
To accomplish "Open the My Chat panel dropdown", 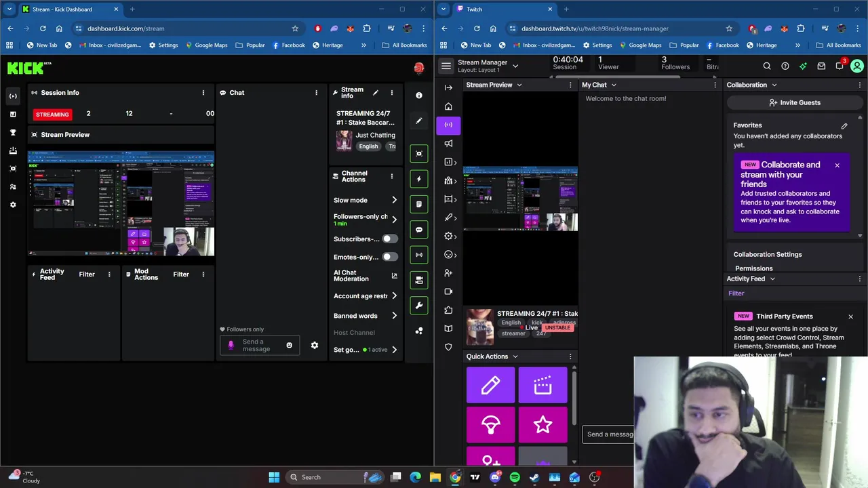I will (614, 85).
